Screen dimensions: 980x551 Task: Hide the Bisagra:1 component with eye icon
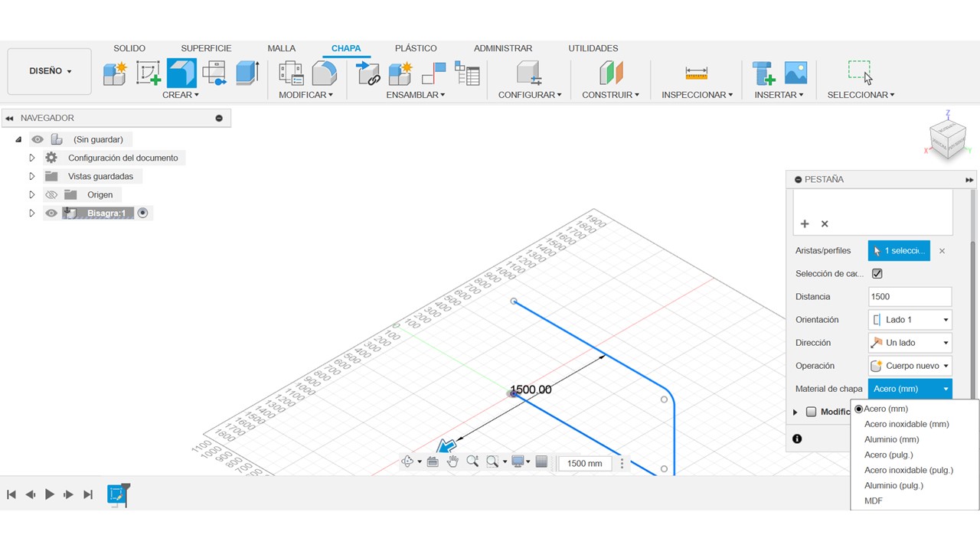tap(51, 214)
